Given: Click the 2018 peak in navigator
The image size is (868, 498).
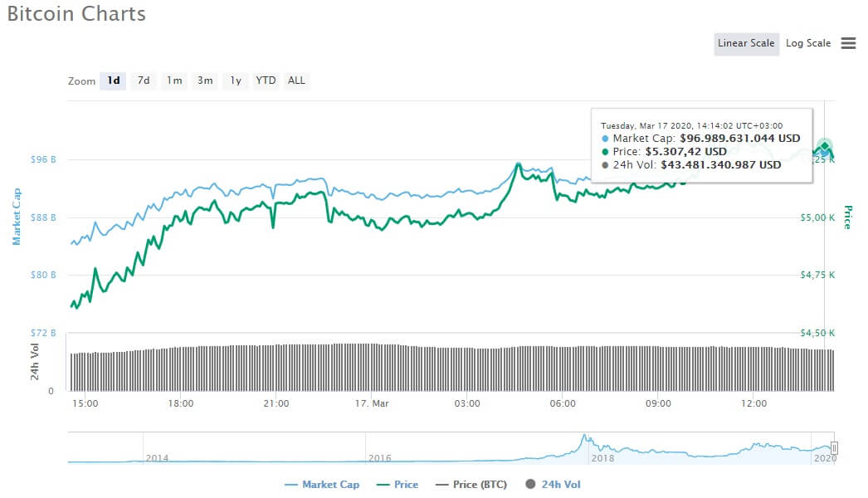Looking at the screenshot, I should (583, 437).
